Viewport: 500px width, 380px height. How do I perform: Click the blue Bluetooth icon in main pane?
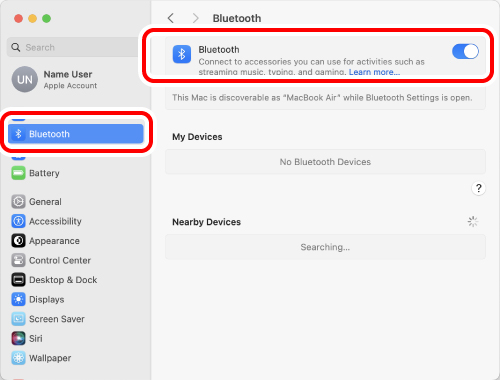tap(182, 54)
